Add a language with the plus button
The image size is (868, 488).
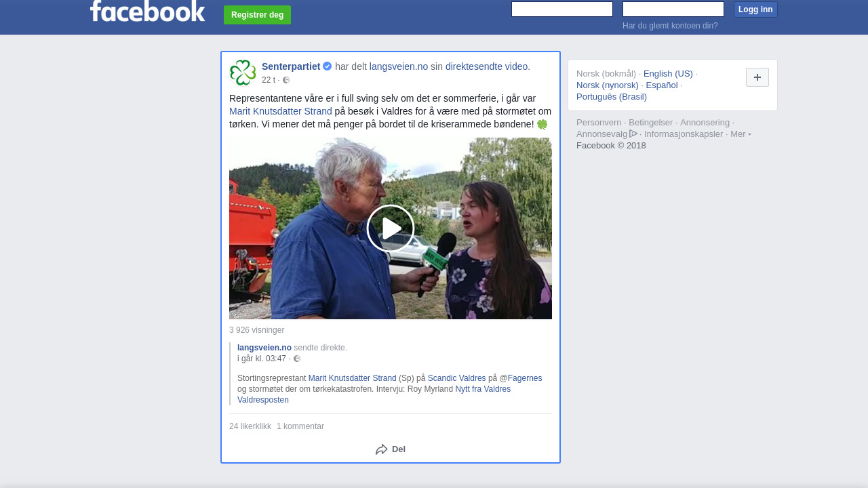(757, 77)
